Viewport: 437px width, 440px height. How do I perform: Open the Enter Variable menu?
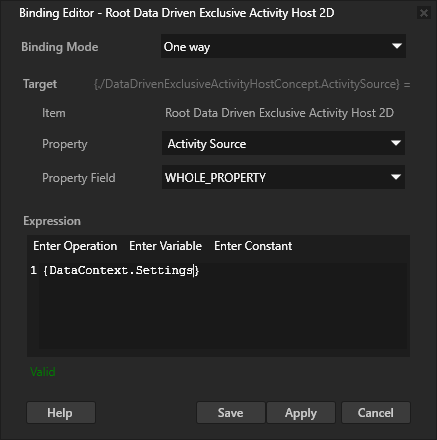click(x=165, y=246)
